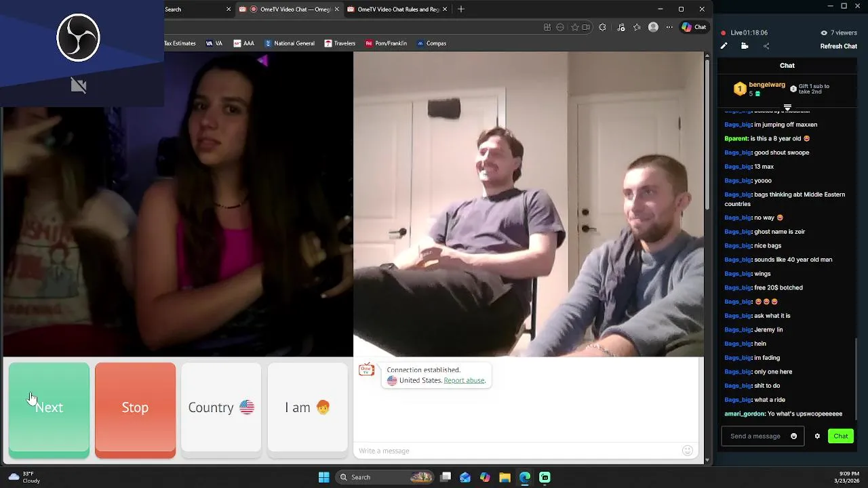Open File Explorer from taskbar
Viewport: 868px width, 488px height.
click(505, 477)
